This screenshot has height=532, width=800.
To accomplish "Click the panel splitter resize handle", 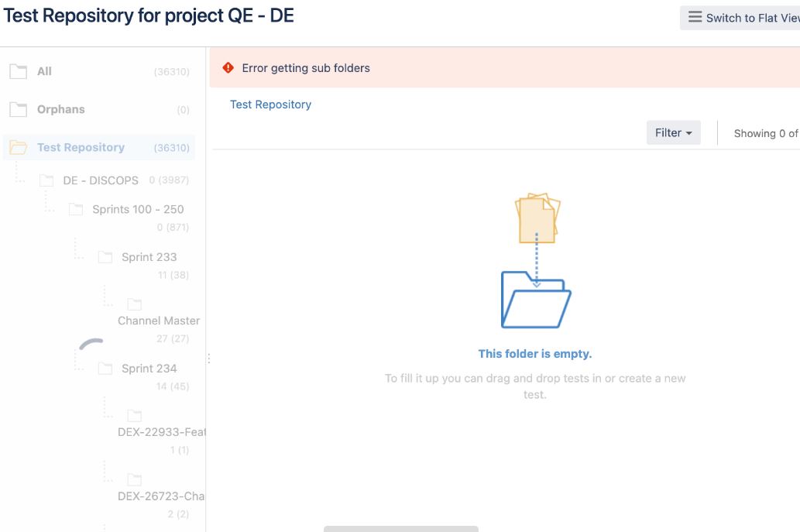I will 208,359.
